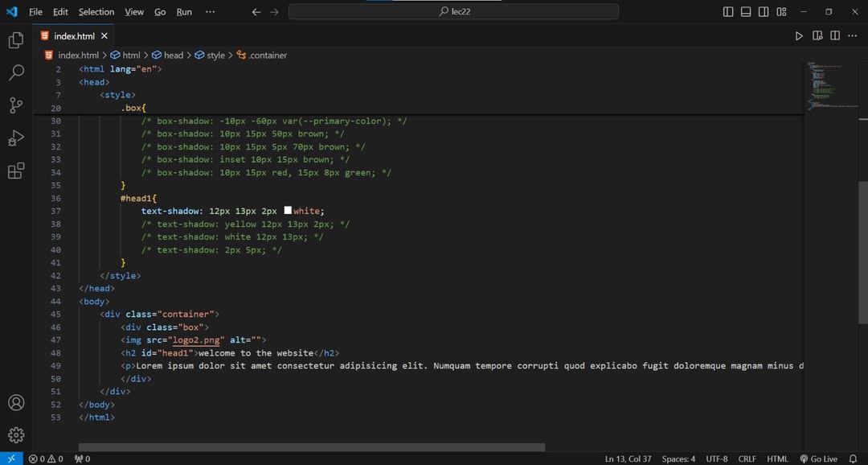Open preview to the side icon
Viewport: 868px width, 465px height.
click(817, 36)
